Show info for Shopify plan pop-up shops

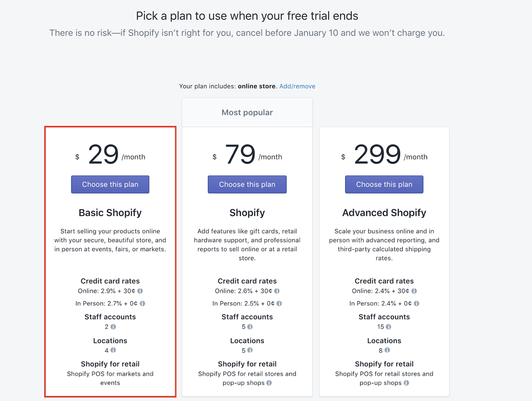269,383
